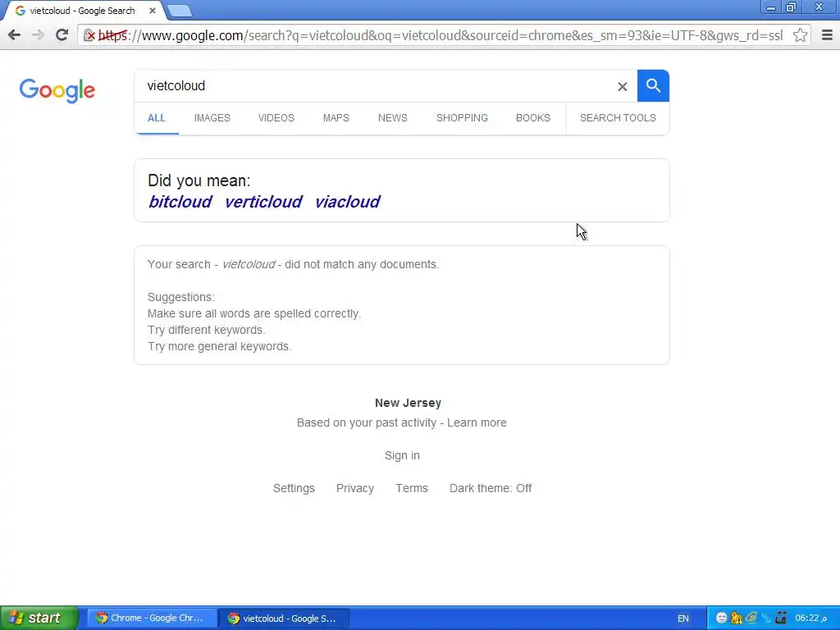The width and height of the screenshot is (840, 630).
Task: Open SEARCH TOOLS options
Action: pos(618,118)
